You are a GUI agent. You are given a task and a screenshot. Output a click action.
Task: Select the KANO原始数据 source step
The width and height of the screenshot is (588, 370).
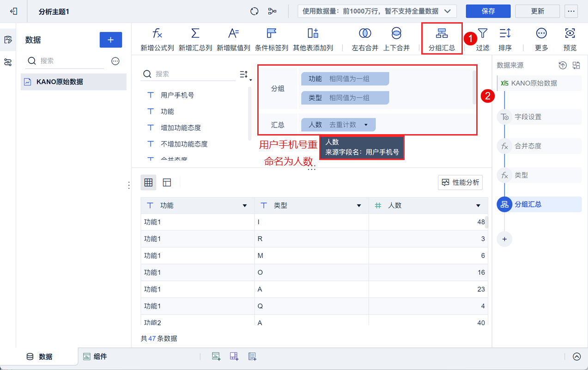540,83
